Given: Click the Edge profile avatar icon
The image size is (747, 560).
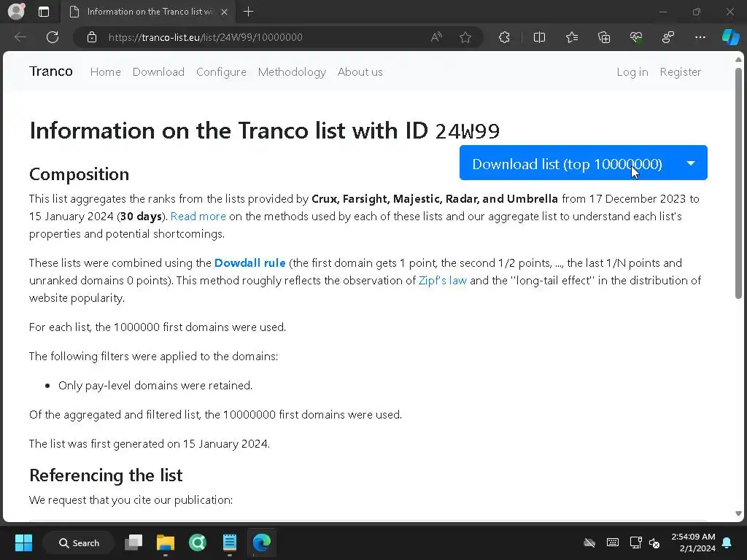Looking at the screenshot, I should (x=17, y=12).
